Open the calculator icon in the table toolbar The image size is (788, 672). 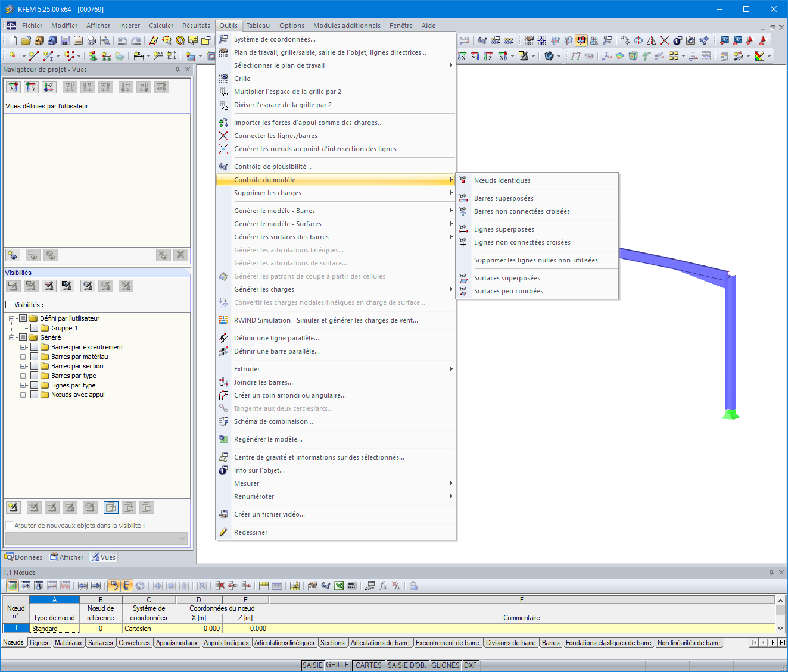[x=351, y=586]
